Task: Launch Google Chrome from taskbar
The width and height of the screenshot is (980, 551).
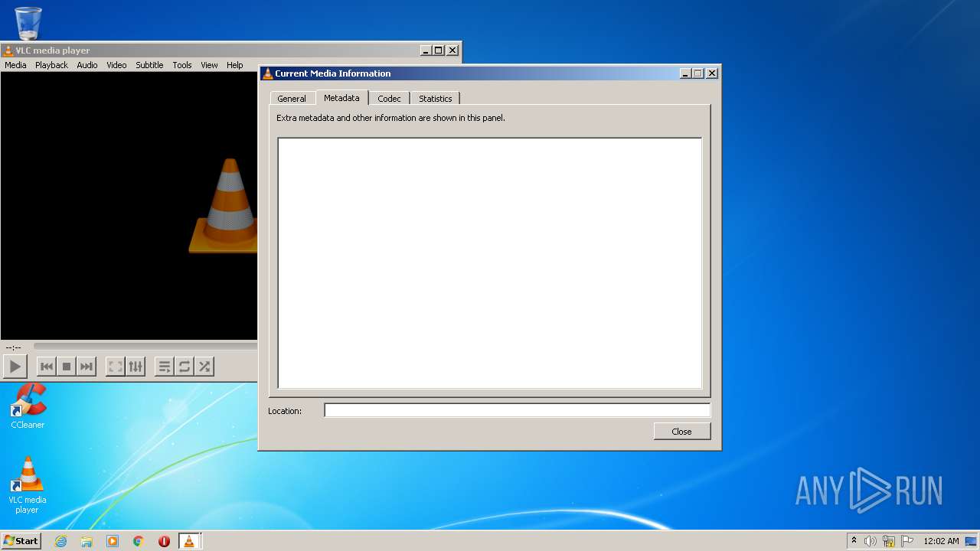Action: pos(139,541)
